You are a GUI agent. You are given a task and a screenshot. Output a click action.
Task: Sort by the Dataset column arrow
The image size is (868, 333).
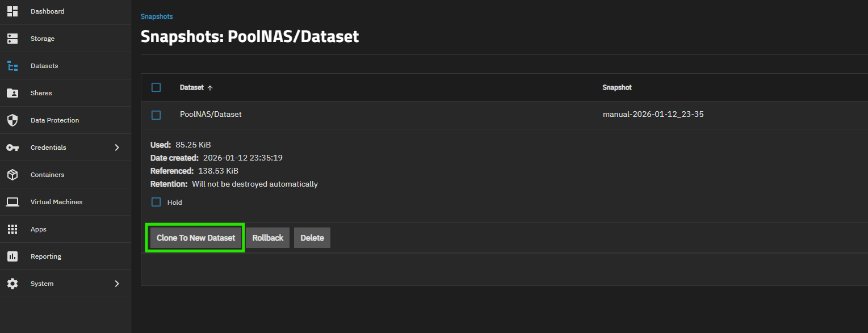[210, 88]
